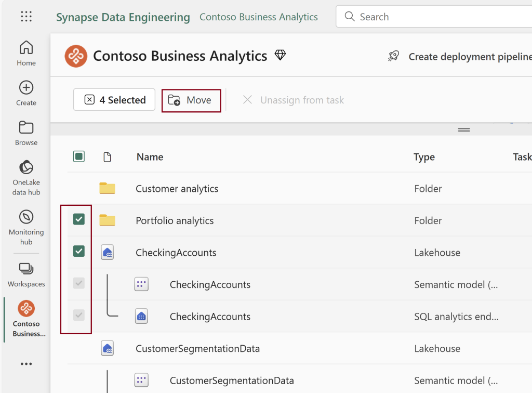Click the search magnifier icon

[x=349, y=16]
